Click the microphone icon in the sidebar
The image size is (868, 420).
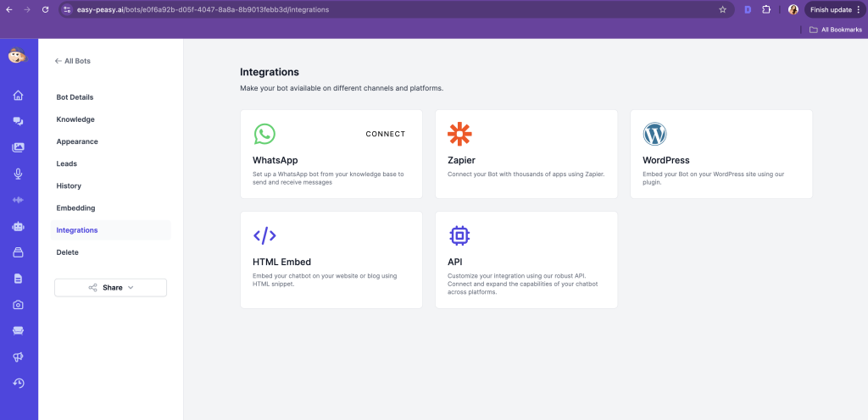tap(18, 174)
